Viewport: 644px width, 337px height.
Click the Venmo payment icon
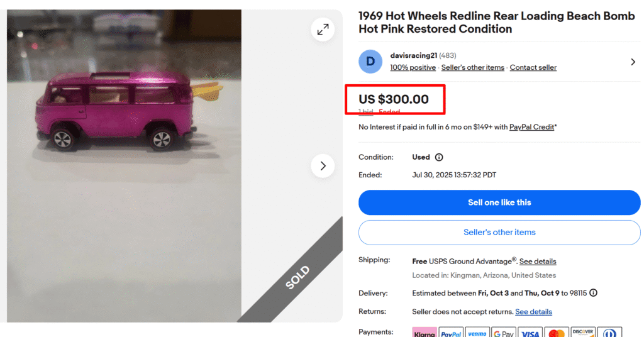pos(477,333)
